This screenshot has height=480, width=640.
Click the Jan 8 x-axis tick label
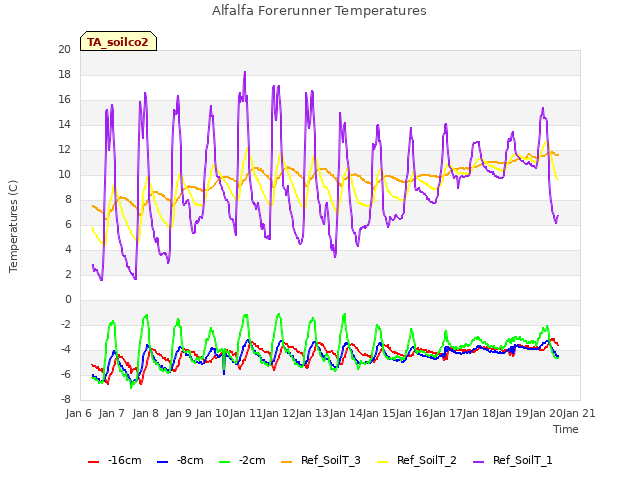(x=145, y=413)
